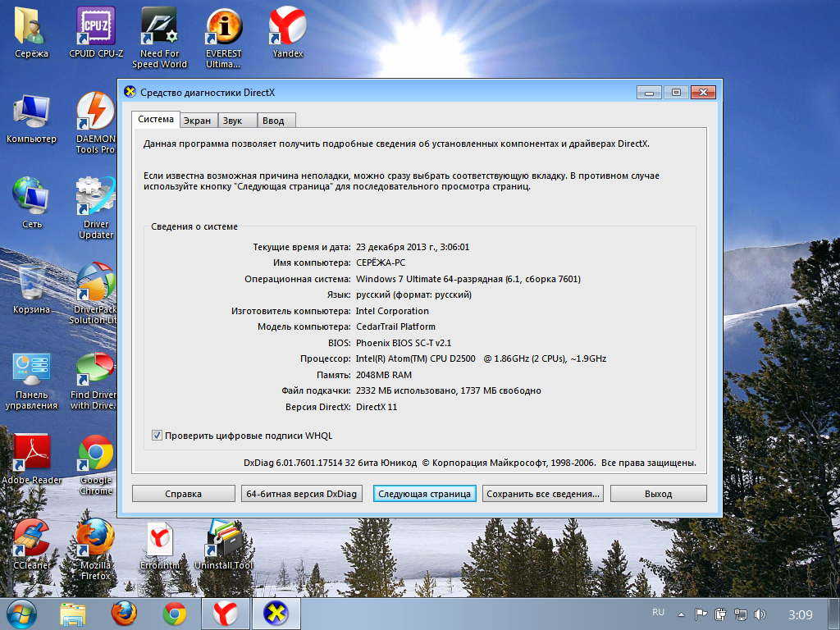Click the 'СЕРЁЖА-PC' computer name

pos(381,262)
